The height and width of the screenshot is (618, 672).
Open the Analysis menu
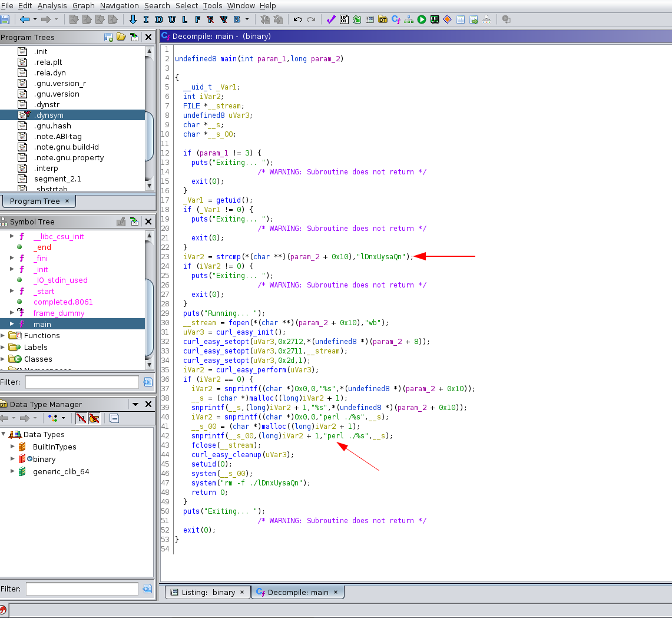[52, 5]
